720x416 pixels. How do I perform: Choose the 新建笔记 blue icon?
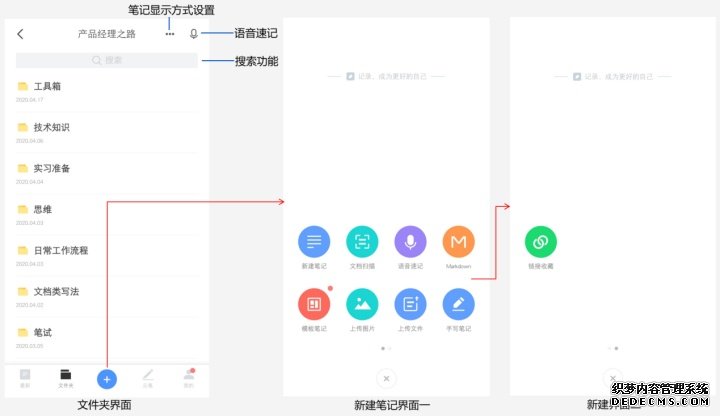pyautogui.click(x=314, y=242)
